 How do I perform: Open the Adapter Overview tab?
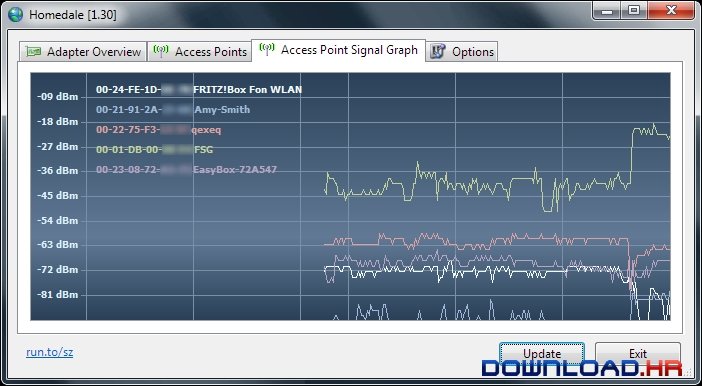click(83, 51)
